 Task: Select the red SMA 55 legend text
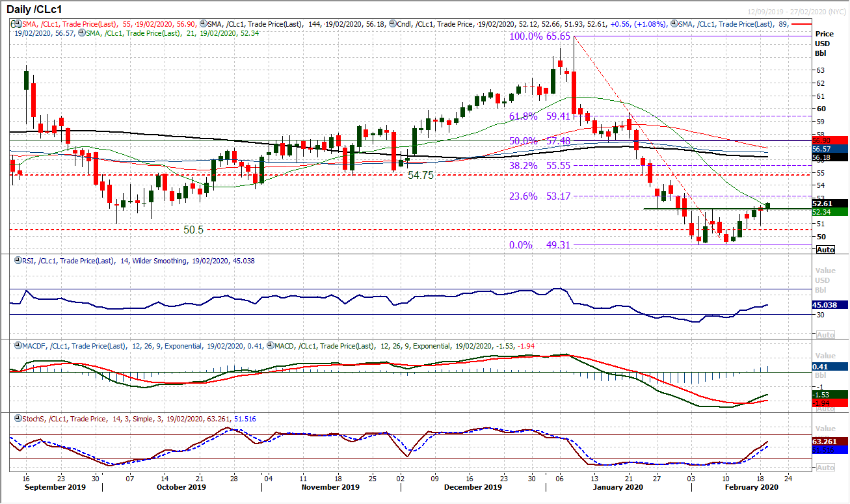(x=110, y=23)
